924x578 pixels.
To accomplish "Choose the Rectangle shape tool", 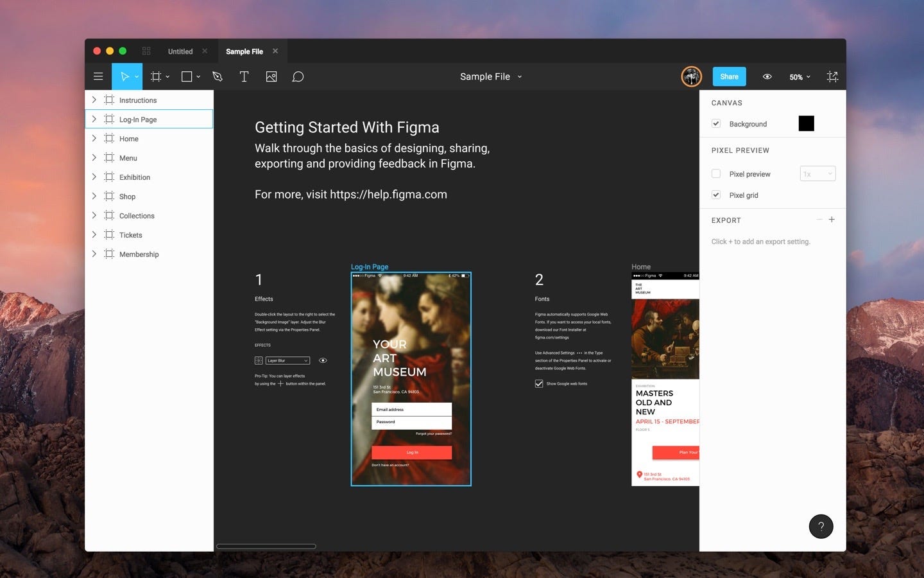I will 187,76.
